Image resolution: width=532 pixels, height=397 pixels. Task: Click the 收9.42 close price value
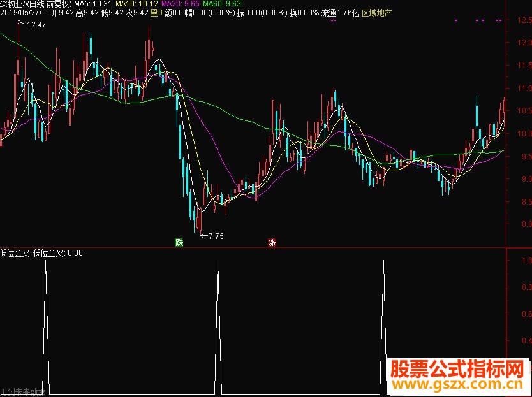pos(137,13)
